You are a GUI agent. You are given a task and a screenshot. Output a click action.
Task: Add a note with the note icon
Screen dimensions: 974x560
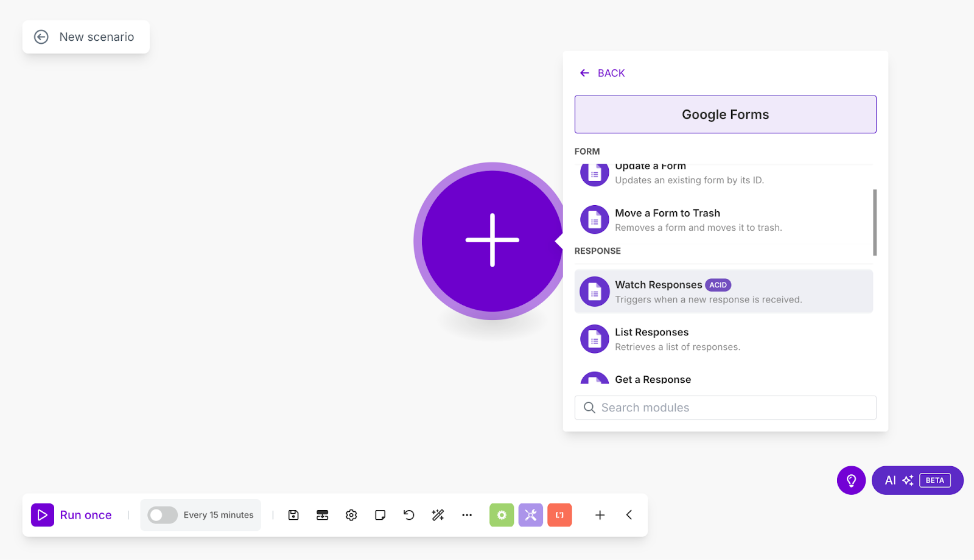380,515
